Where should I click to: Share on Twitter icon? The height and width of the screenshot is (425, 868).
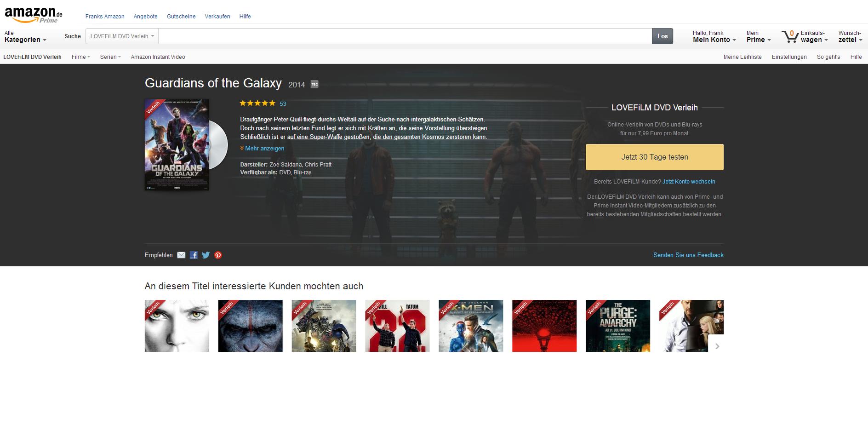pyautogui.click(x=206, y=255)
